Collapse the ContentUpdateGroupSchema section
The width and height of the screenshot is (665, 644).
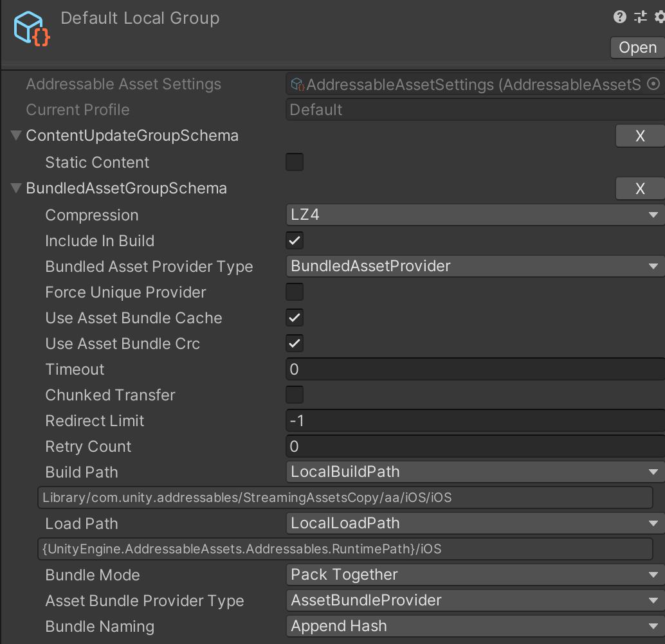[x=16, y=136]
